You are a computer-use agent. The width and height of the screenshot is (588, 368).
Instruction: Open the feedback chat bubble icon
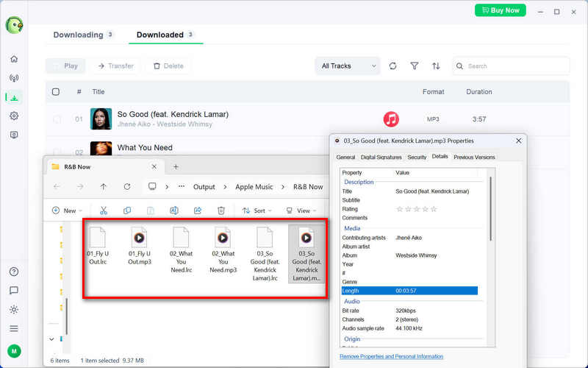point(14,290)
